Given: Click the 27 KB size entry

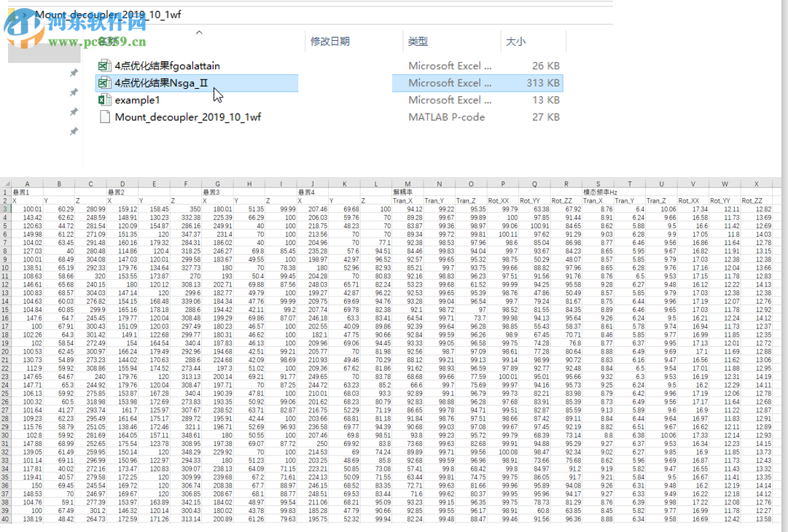Looking at the screenshot, I should [546, 117].
